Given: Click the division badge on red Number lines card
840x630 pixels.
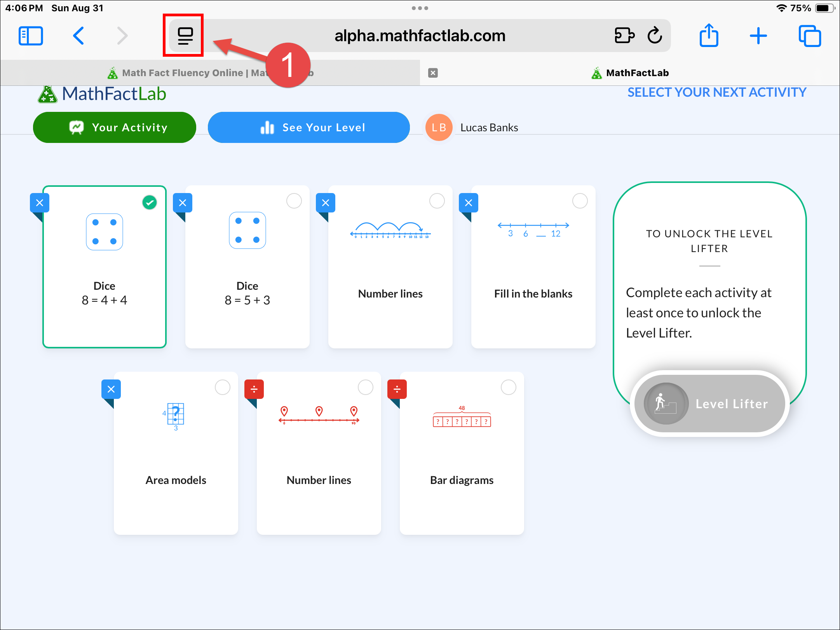Looking at the screenshot, I should (254, 389).
